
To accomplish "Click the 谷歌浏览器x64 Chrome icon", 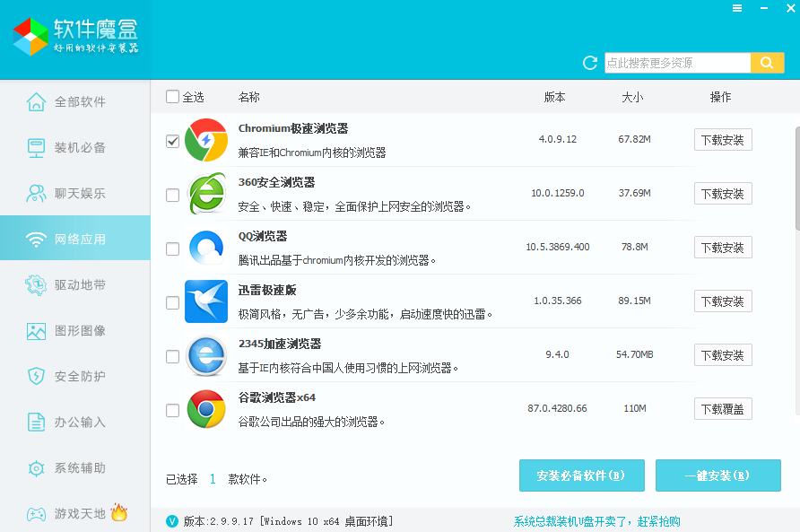I will (x=206, y=409).
